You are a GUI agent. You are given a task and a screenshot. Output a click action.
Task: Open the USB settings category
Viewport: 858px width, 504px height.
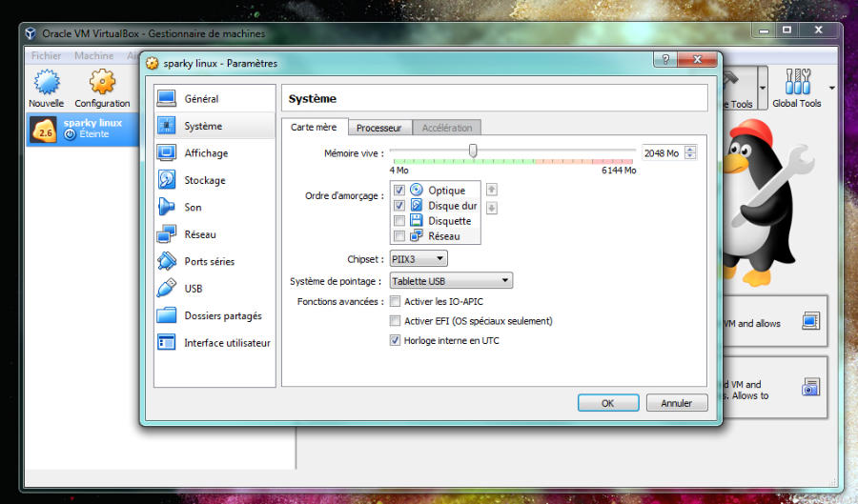tap(214, 288)
